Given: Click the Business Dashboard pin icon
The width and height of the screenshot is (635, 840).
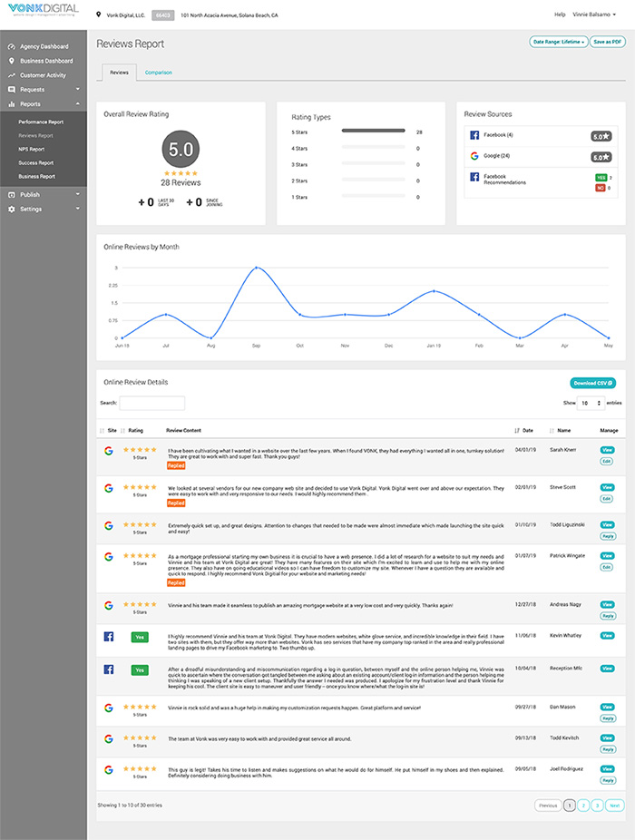Looking at the screenshot, I should click(x=11, y=61).
